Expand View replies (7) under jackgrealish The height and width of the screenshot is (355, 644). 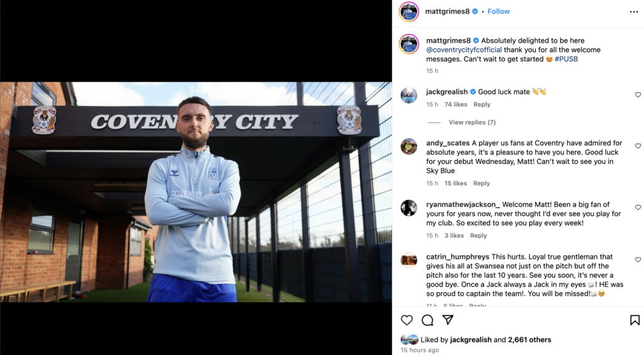(x=472, y=123)
